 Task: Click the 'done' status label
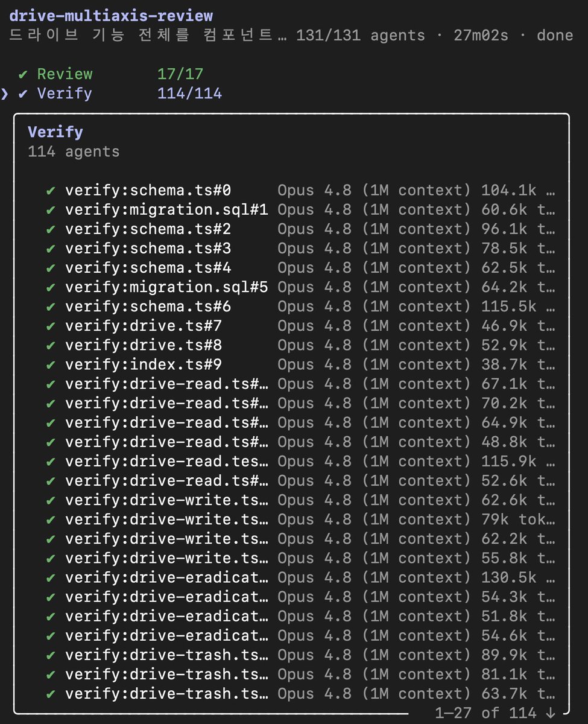(555, 35)
